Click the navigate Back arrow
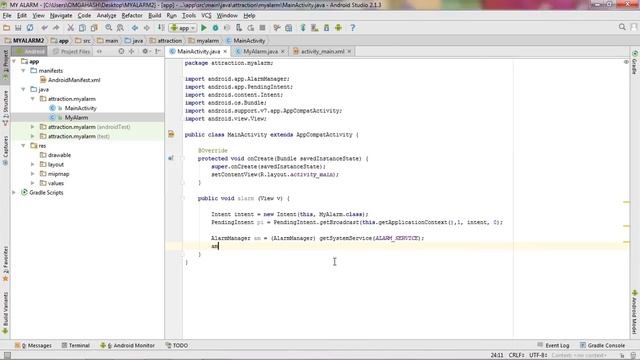 point(135,28)
